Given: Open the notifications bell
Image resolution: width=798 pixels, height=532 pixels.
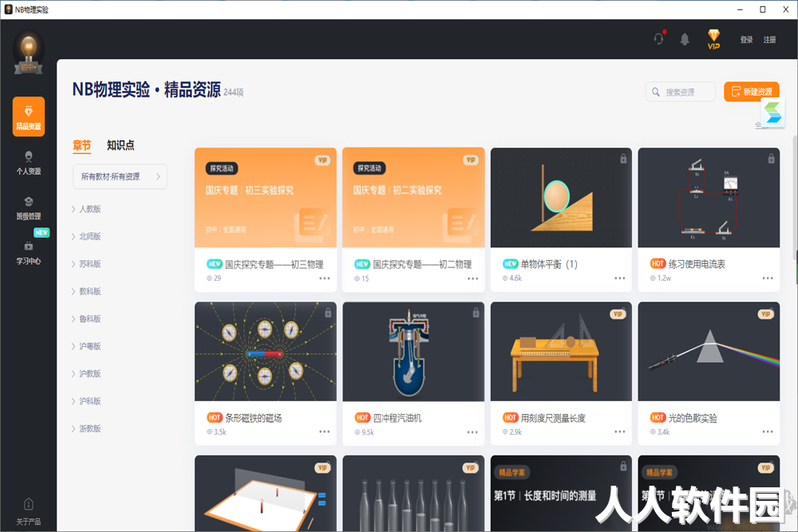Looking at the screenshot, I should coord(685,39).
